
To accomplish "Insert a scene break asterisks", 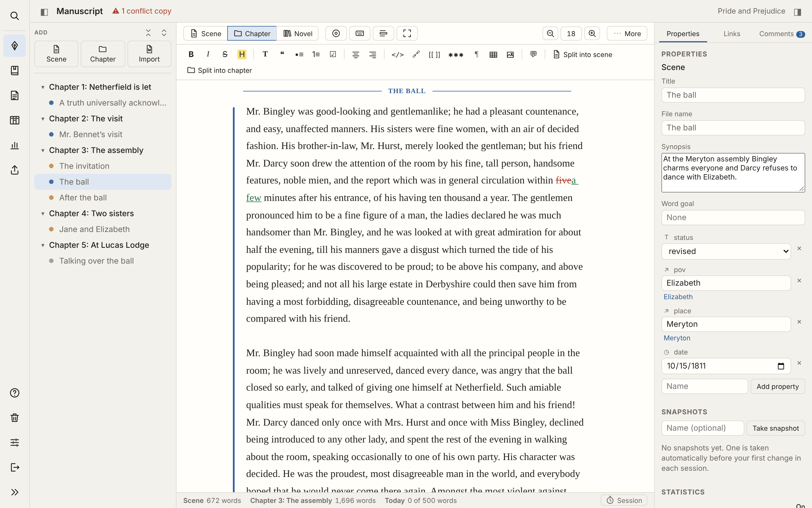I will 456,54.
